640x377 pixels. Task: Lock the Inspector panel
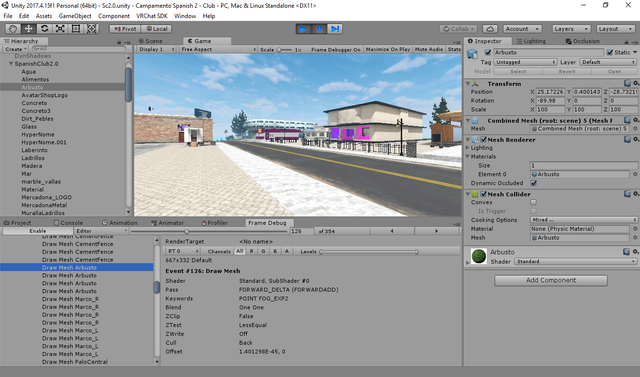pyautogui.click(x=626, y=42)
